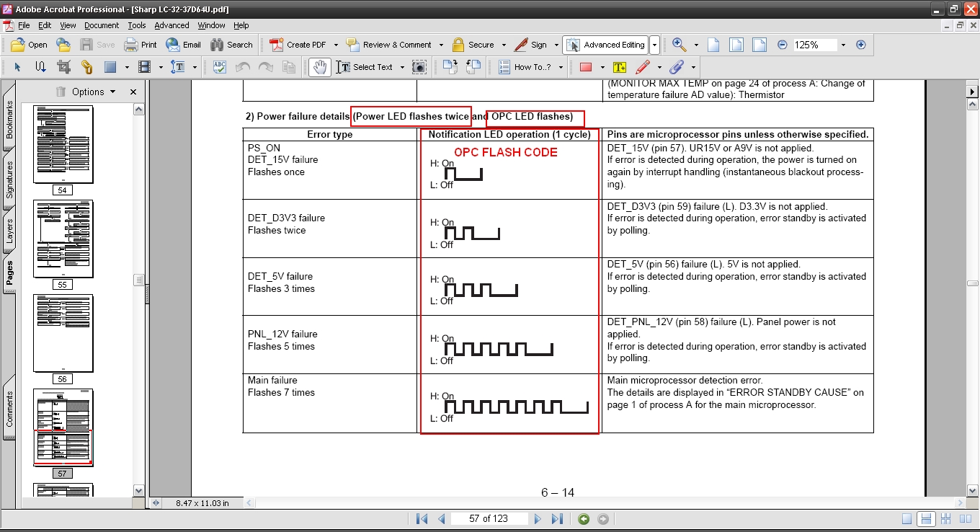The image size is (980, 532).
Task: Set Actual Size page view icon
Action: click(713, 45)
